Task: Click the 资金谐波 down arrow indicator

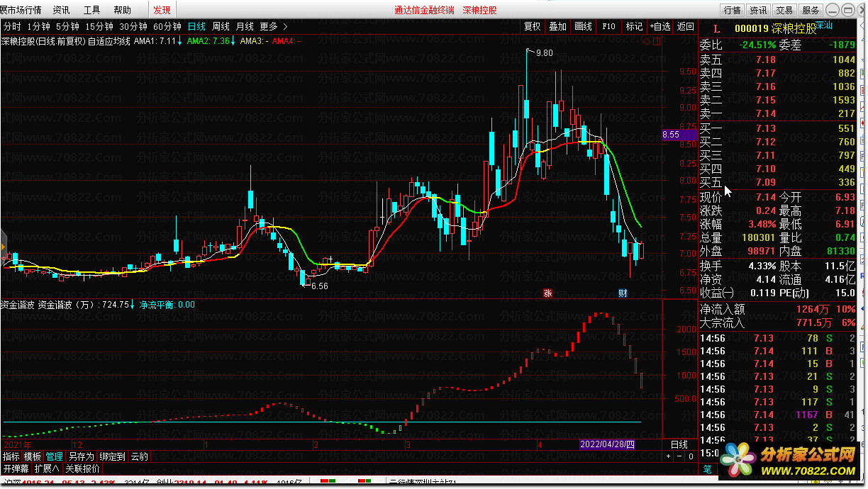Action: click(133, 305)
